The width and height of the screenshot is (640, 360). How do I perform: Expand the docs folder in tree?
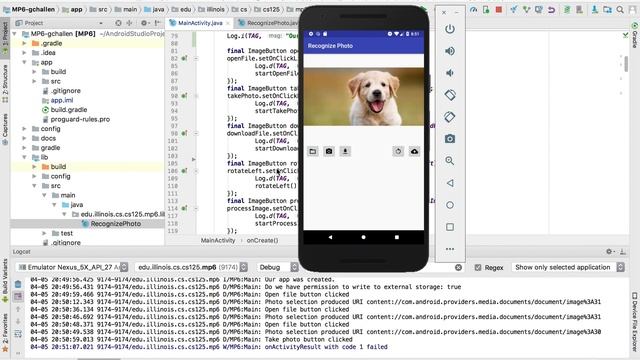pyautogui.click(x=24, y=138)
